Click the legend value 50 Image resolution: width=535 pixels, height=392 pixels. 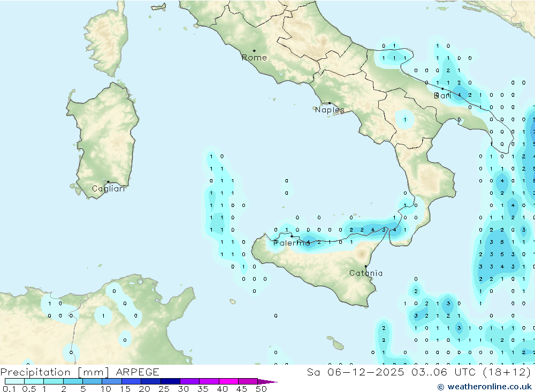click(x=262, y=389)
